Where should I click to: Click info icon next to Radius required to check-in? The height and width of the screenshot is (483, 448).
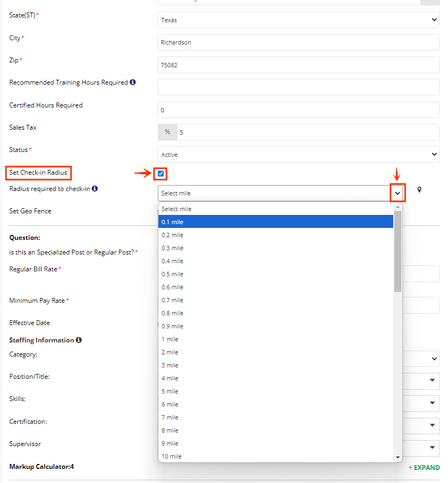pyautogui.click(x=95, y=189)
